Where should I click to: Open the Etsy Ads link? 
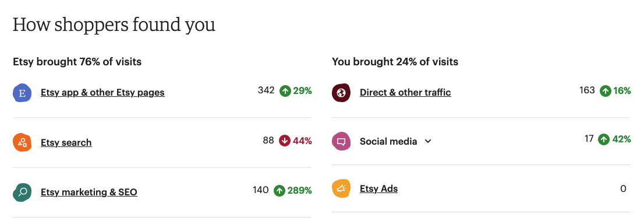(378, 188)
